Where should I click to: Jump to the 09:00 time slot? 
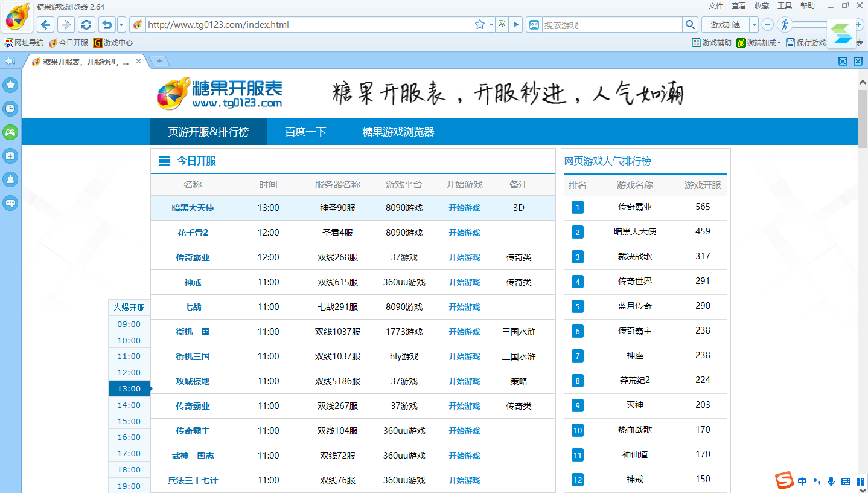(129, 324)
